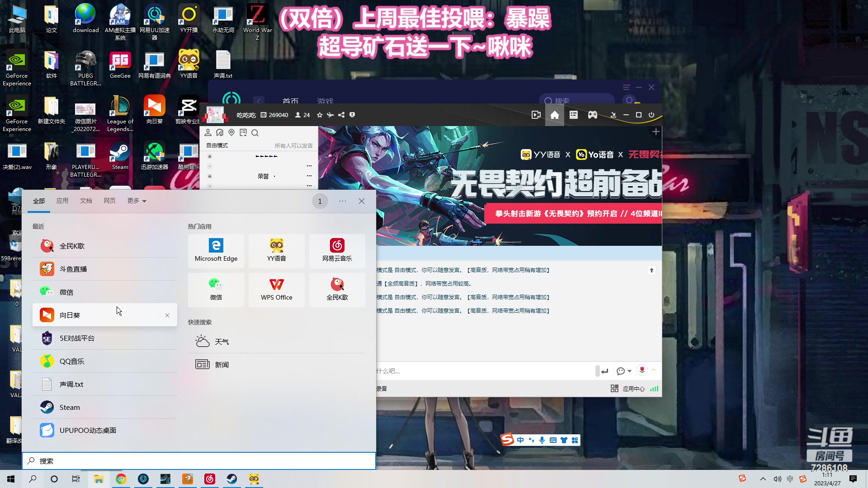Screen dimensions: 868x488
Task: Open voice input microphone on Sogou toolbar
Action: tap(542, 440)
